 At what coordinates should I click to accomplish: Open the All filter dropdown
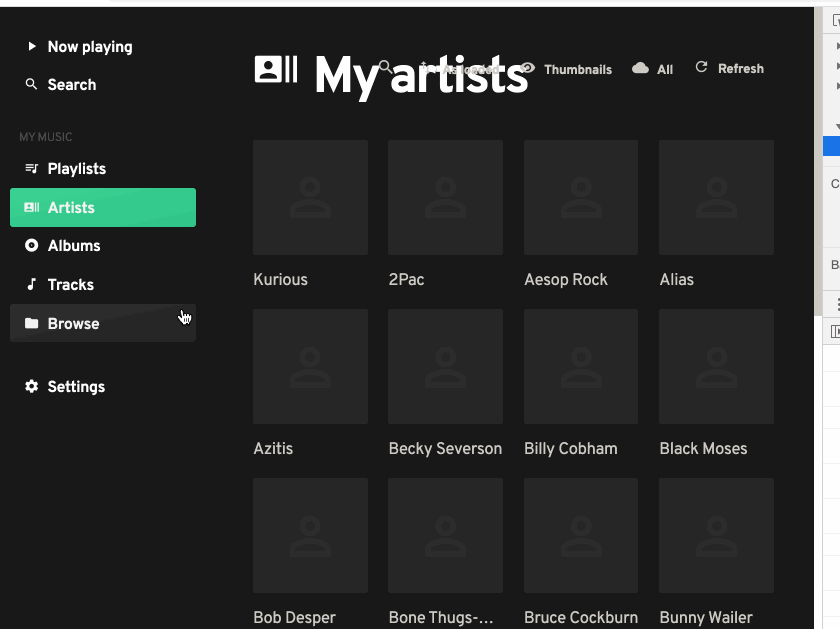tap(666, 69)
